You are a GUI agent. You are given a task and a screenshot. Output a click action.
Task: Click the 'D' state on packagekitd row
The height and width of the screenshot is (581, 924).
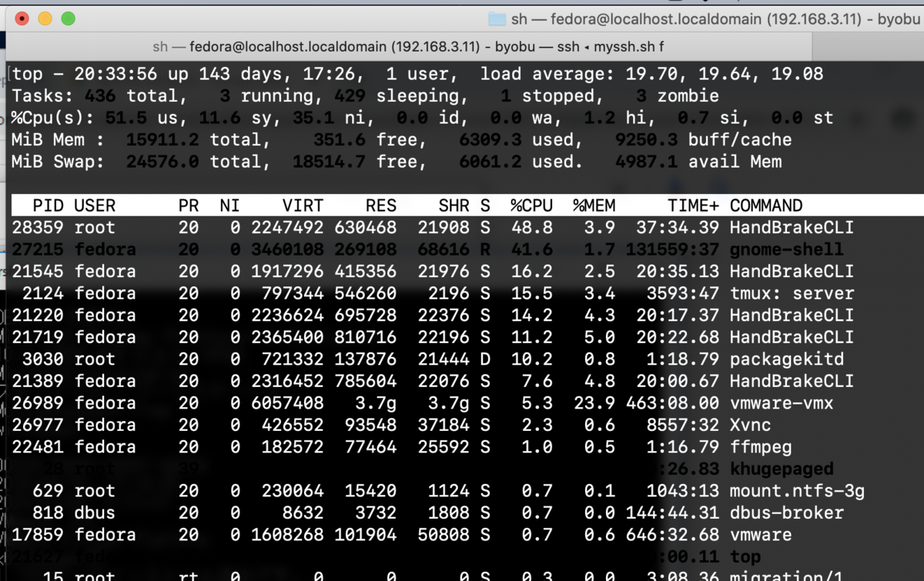click(485, 359)
